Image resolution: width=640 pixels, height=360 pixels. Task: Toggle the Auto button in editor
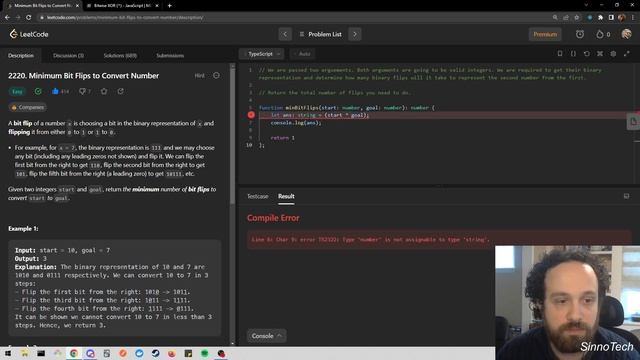[302, 54]
